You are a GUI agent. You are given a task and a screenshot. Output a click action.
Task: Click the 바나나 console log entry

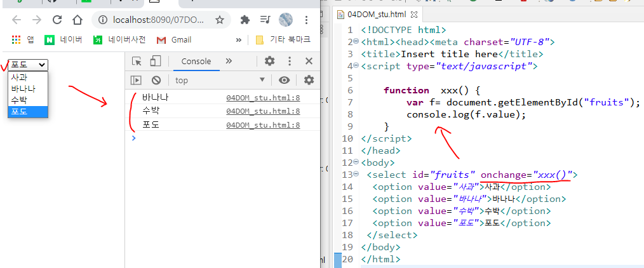(155, 98)
